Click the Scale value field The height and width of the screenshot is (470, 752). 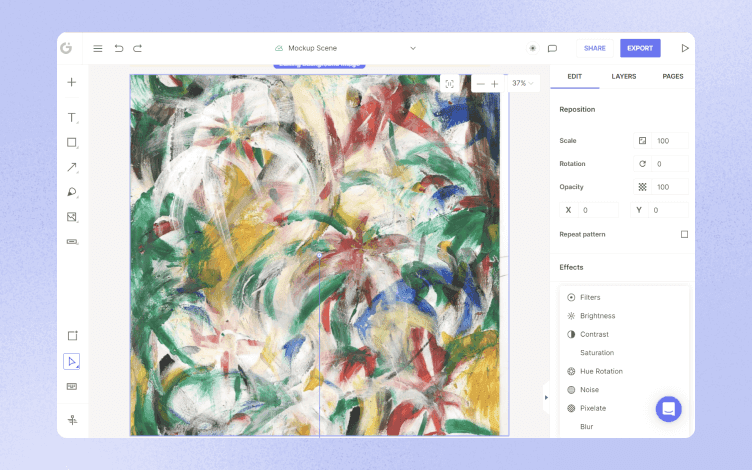pyautogui.click(x=670, y=141)
